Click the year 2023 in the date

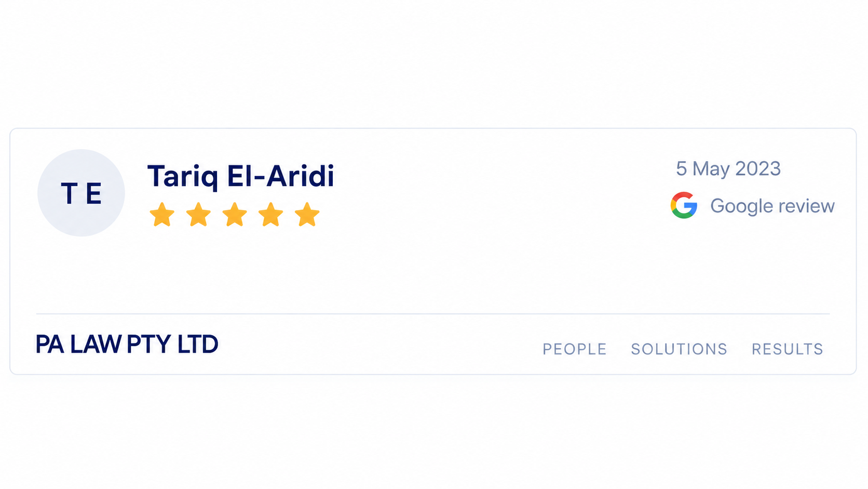[x=757, y=168]
